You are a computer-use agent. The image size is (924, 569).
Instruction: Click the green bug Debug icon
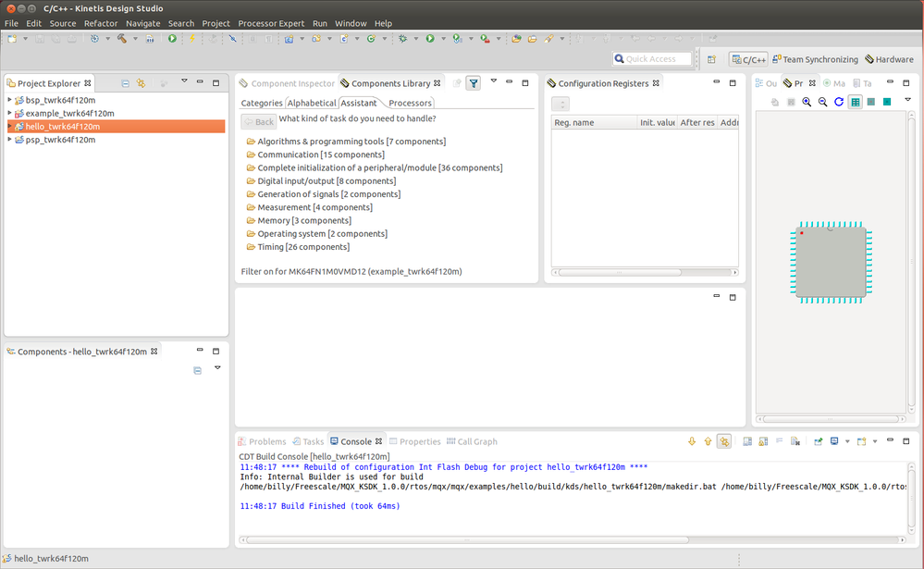click(x=402, y=38)
